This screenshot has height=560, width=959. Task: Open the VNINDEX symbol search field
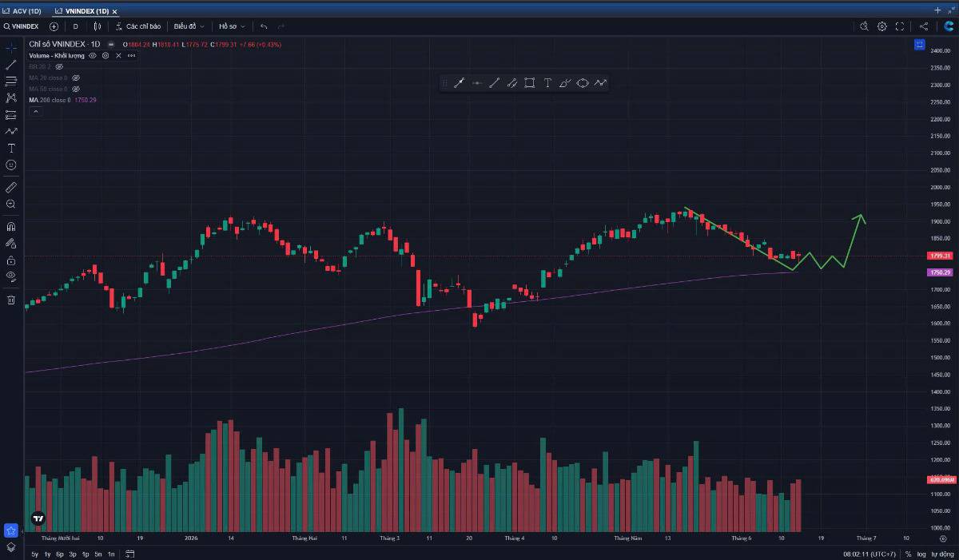click(x=22, y=26)
